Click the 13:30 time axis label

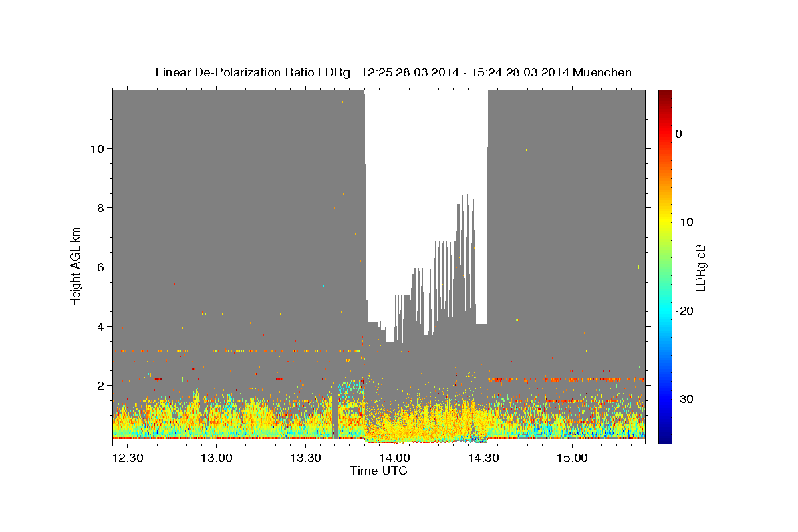305,458
